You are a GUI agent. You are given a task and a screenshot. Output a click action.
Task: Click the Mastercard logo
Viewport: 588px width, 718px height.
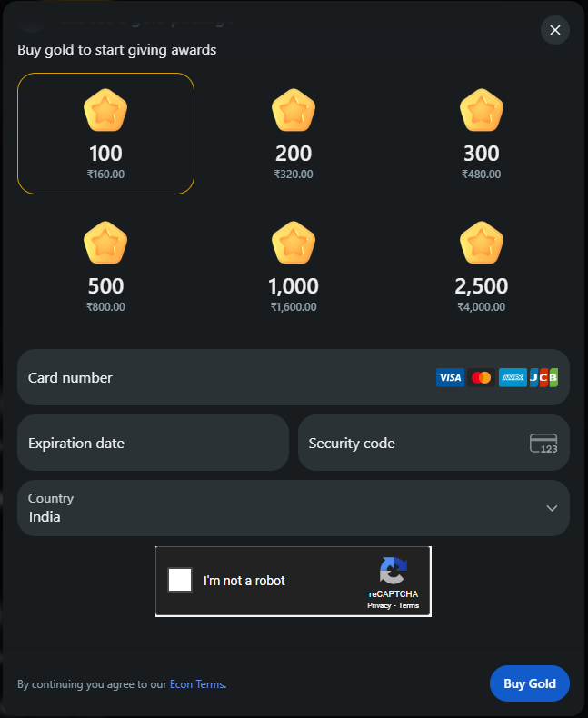[482, 377]
